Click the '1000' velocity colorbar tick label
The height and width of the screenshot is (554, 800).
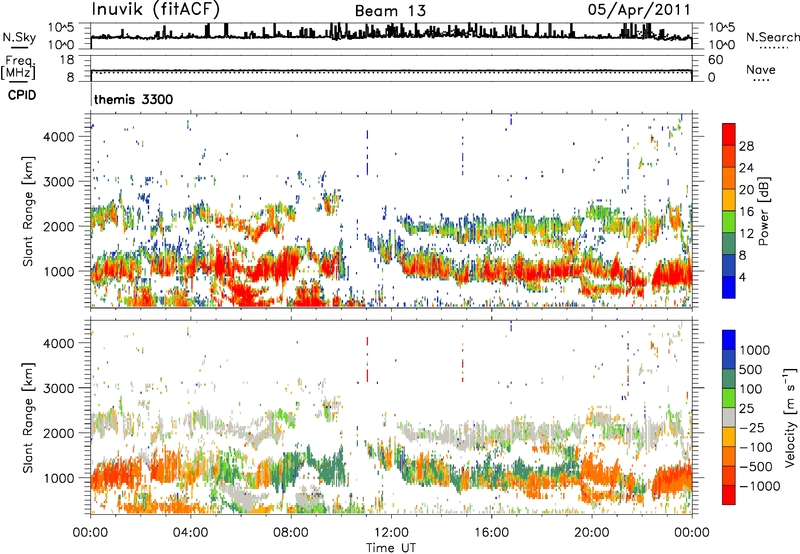pyautogui.click(x=755, y=350)
